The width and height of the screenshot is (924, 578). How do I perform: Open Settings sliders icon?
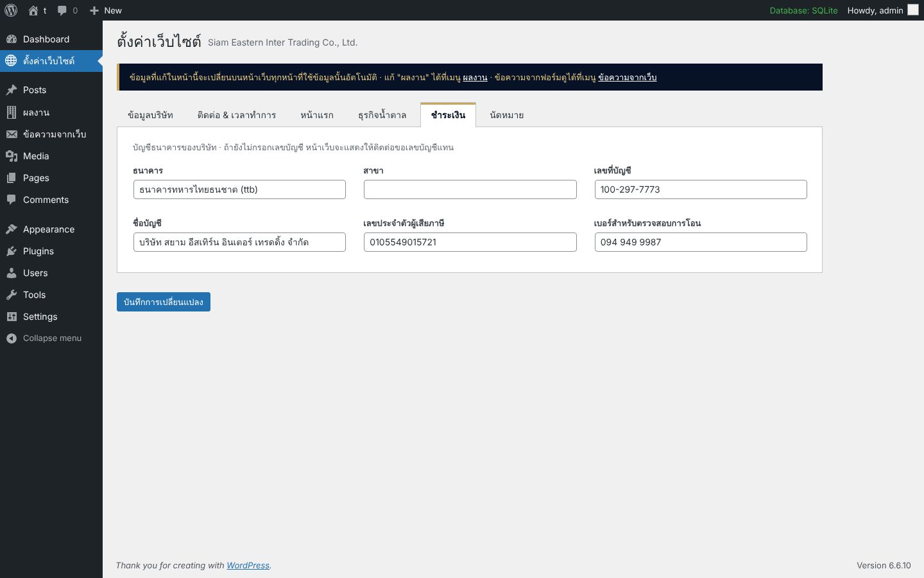coord(11,317)
